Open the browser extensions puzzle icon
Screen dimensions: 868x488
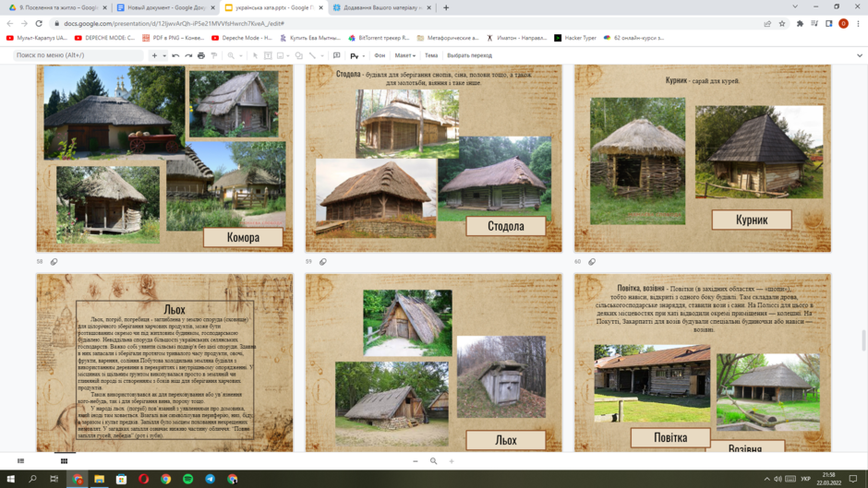[800, 23]
